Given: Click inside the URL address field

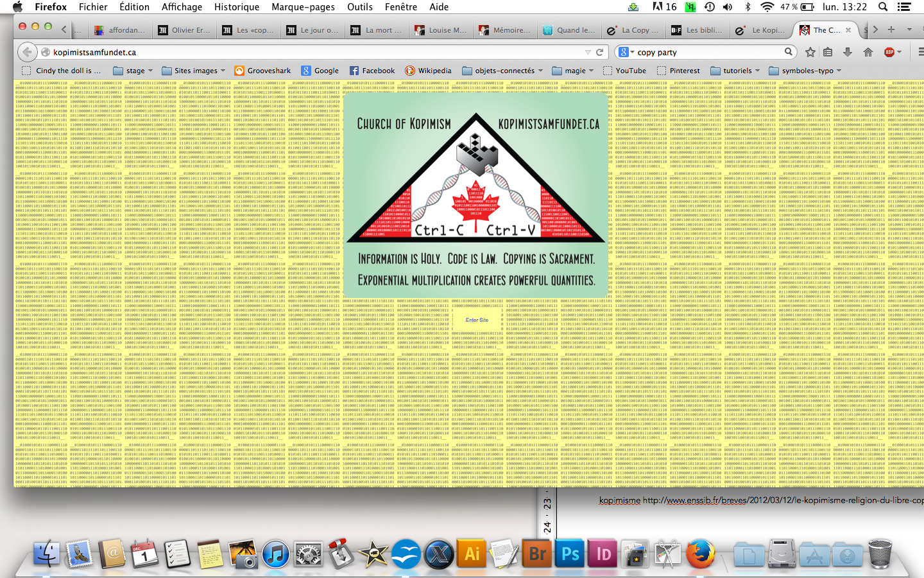Looking at the screenshot, I should click(x=314, y=52).
